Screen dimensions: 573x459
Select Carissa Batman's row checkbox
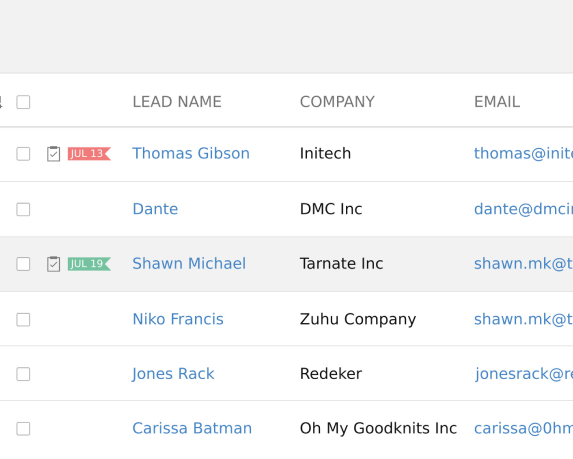[23, 429]
